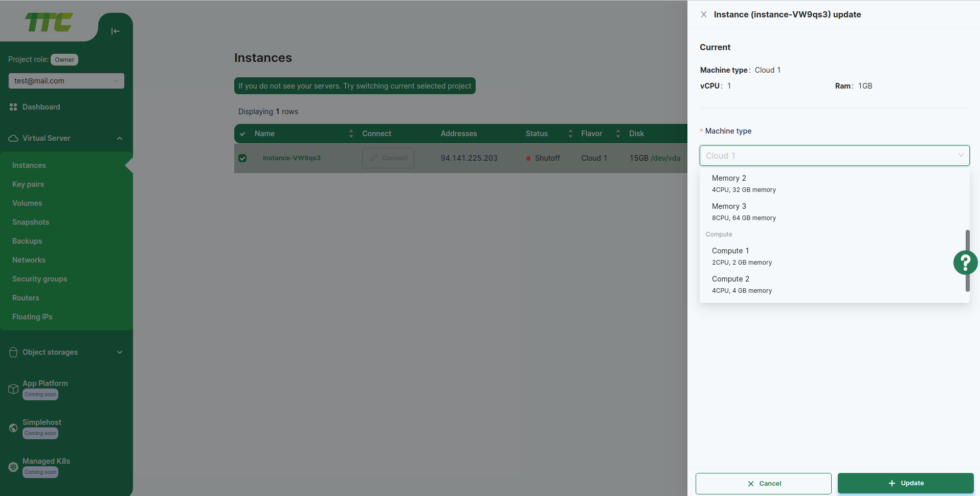Open the test@mail.com project dropdown
This screenshot has height=496, width=980.
coord(66,81)
